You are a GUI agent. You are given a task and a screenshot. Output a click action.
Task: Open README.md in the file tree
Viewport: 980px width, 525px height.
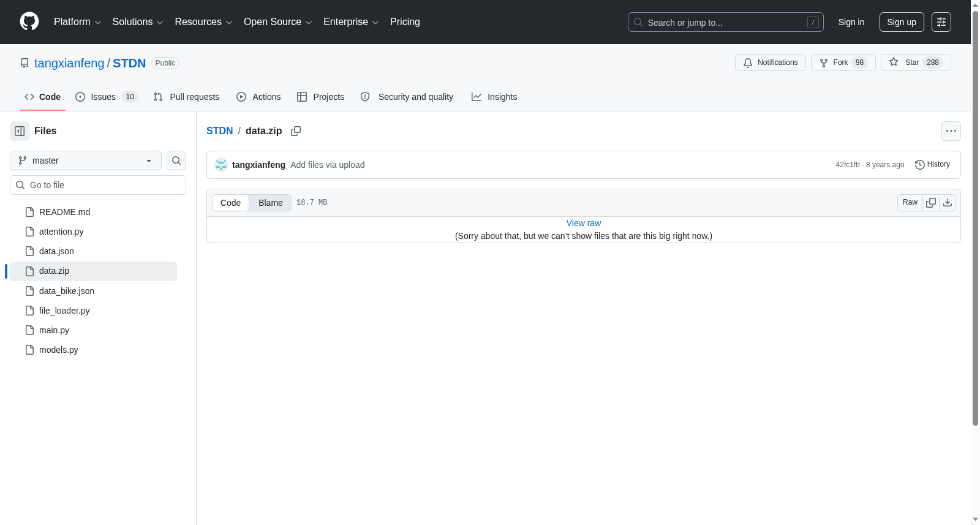[x=93, y=212]
